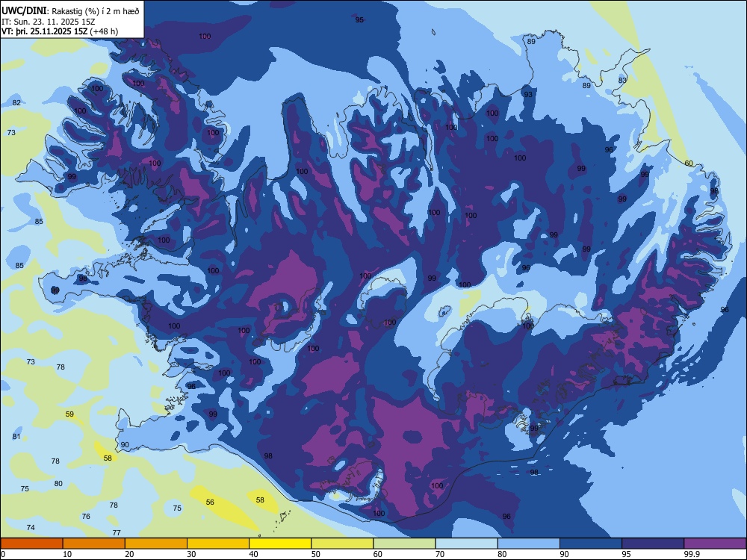Select the legend tick label 50
The height and width of the screenshot is (560, 747).
316,554
